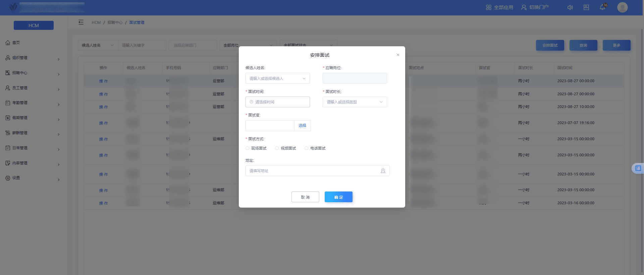Viewport: 644px width, 275px height.
Task: Click the 更多 more button
Action: tap(616, 45)
